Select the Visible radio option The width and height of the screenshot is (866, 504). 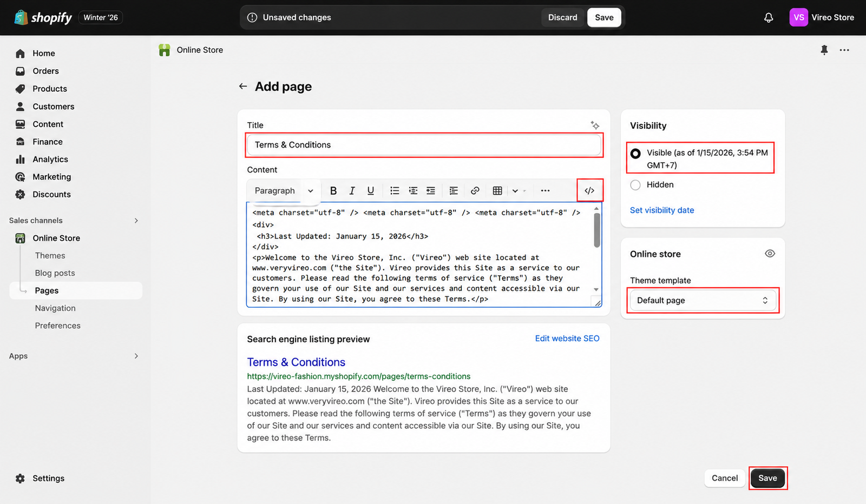pyautogui.click(x=635, y=154)
